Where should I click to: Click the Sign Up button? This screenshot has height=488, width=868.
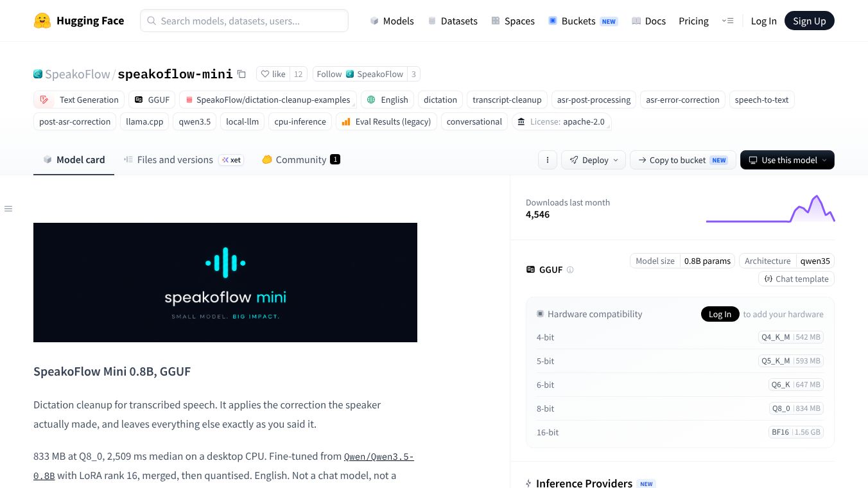[x=809, y=21]
